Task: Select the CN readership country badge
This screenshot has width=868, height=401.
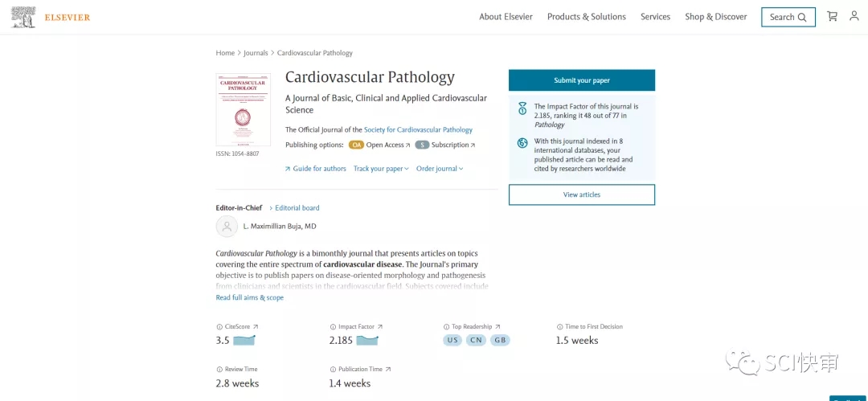Action: click(476, 340)
